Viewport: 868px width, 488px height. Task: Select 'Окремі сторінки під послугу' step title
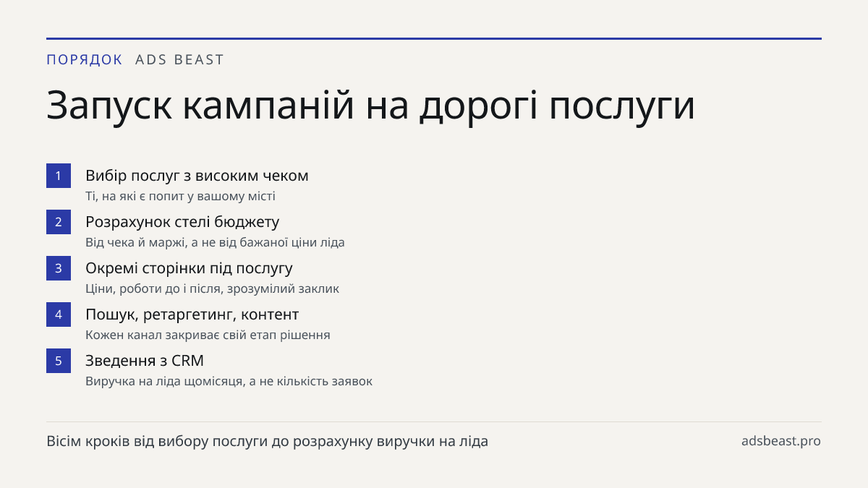189,268
